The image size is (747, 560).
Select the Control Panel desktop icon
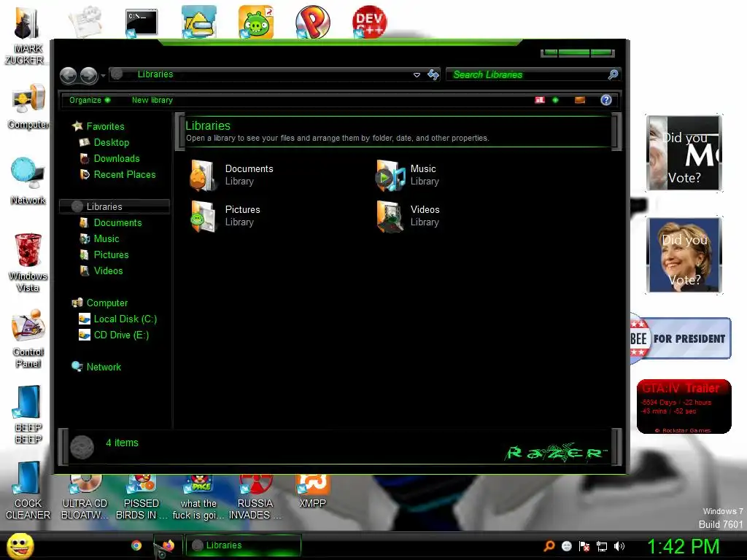pyautogui.click(x=28, y=338)
